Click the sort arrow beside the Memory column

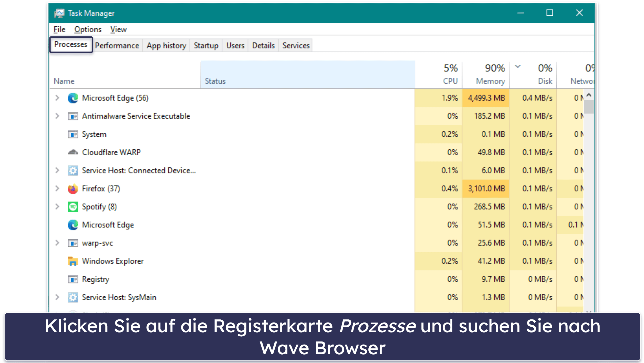(518, 67)
